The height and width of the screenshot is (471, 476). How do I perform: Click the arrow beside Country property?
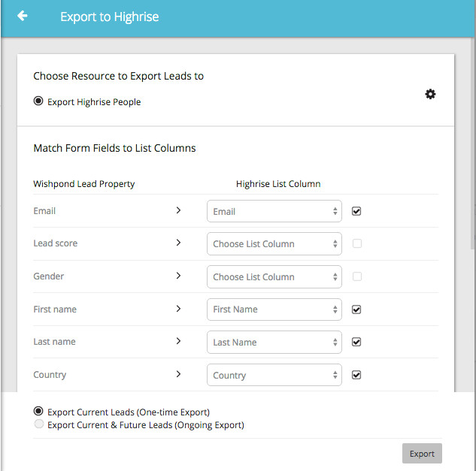(178, 374)
